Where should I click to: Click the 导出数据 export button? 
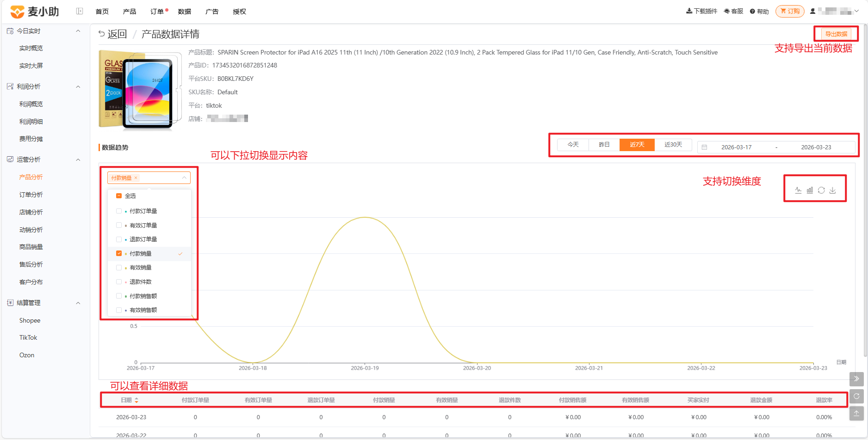click(837, 34)
